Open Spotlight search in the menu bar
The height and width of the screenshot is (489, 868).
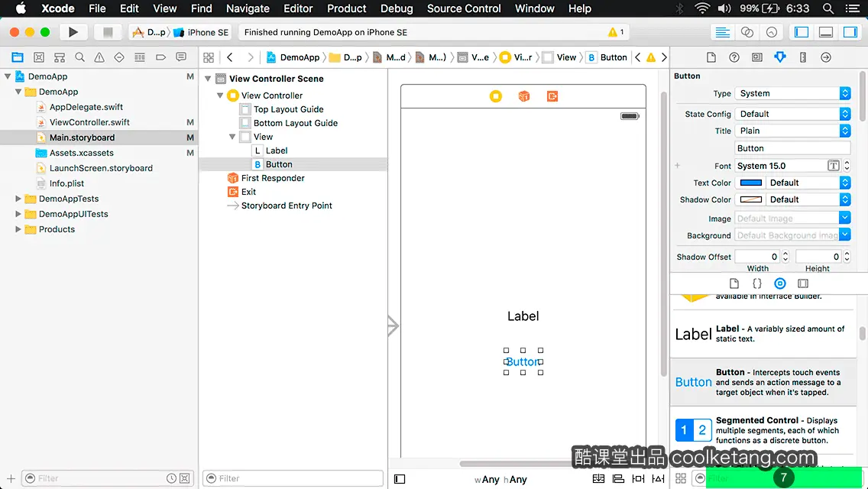coord(828,8)
